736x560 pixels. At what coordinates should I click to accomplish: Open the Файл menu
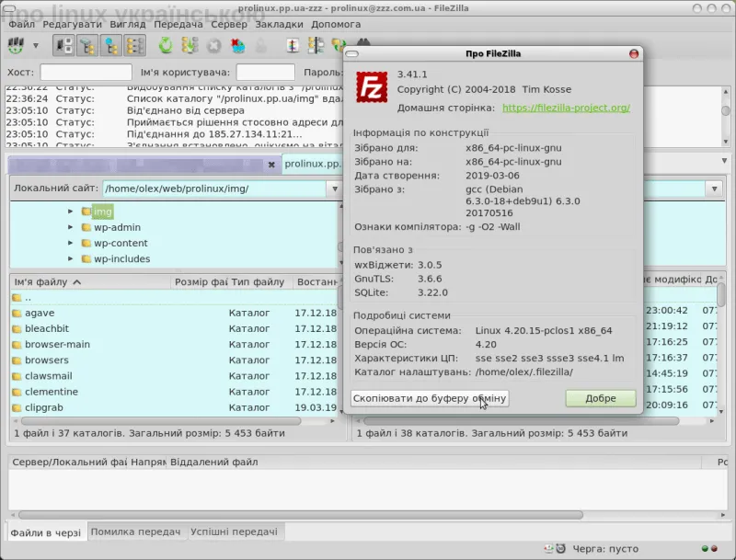pyautogui.click(x=21, y=25)
